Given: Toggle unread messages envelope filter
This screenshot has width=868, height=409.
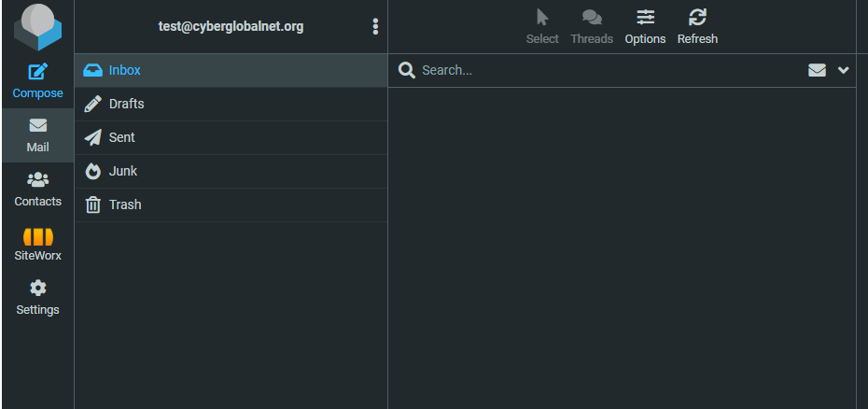Looking at the screenshot, I should (817, 70).
